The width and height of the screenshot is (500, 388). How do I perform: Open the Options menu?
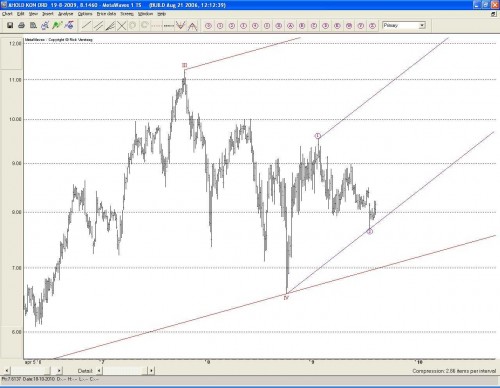coord(85,14)
